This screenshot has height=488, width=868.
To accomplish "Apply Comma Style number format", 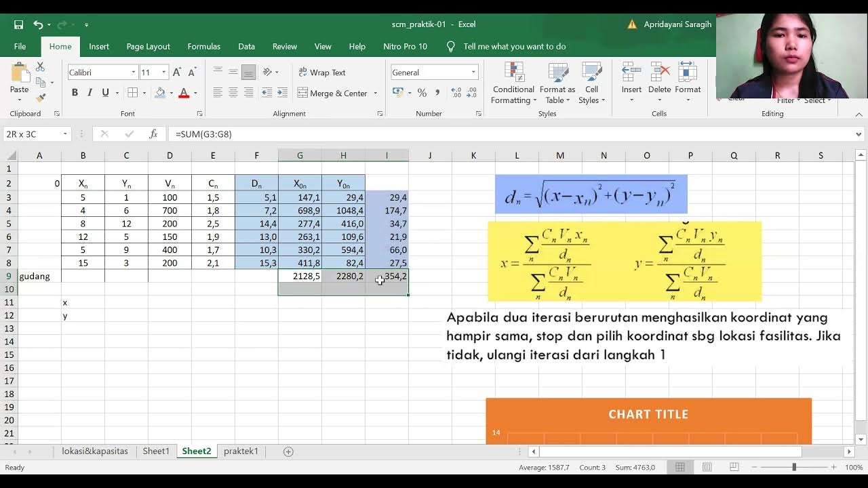I will pyautogui.click(x=437, y=93).
